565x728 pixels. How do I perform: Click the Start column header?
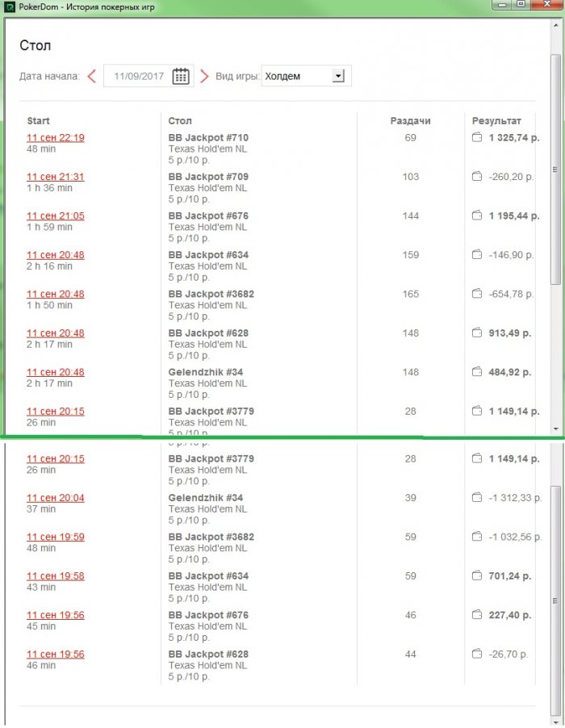click(38, 121)
